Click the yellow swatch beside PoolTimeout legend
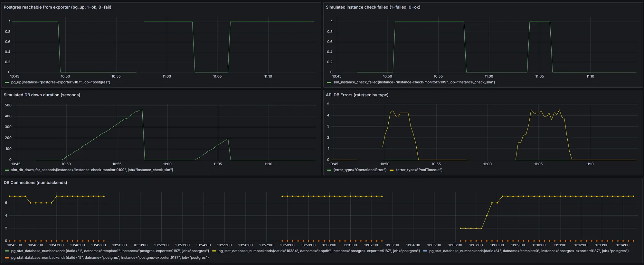The height and width of the screenshot is (265, 644). tap(392, 170)
